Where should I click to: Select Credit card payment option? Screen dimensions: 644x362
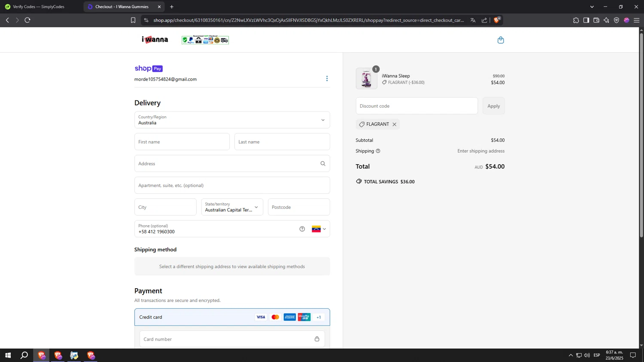point(232,317)
